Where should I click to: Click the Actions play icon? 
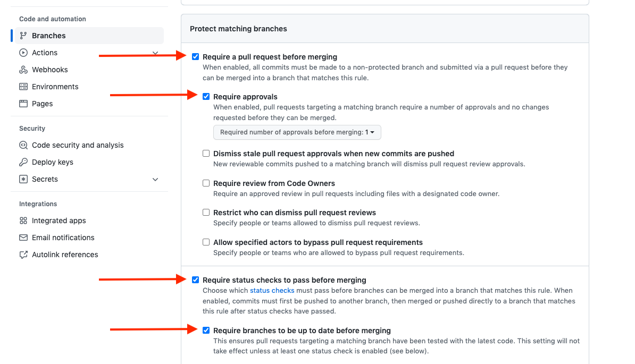[23, 53]
